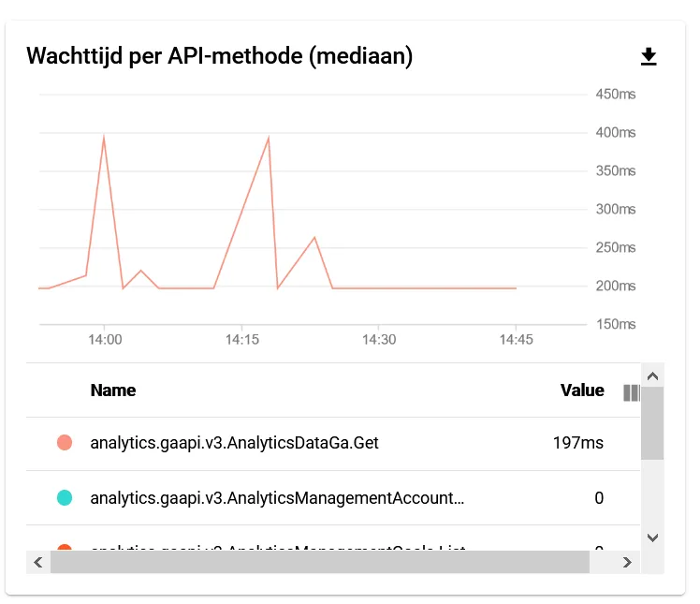Screen dimensions: 700x604
Task: Sort by the Value column header
Action: [x=582, y=390]
